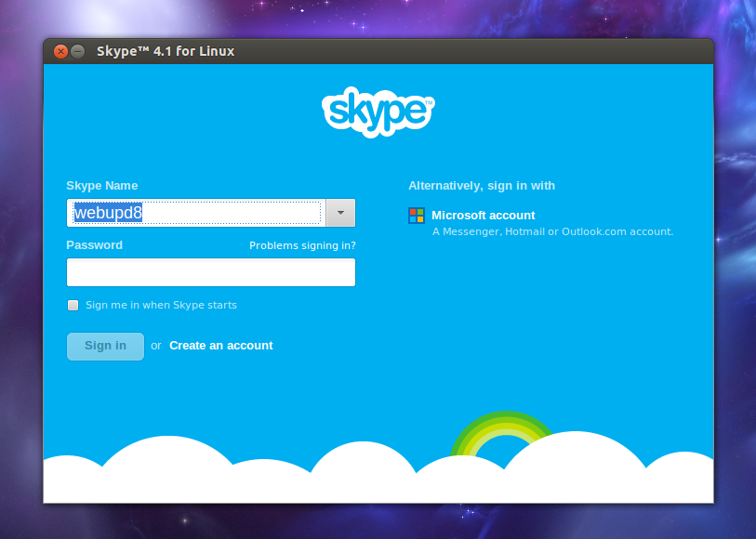Close the Skype 4.1 for Linux window
This screenshot has height=539, width=756.
coord(60,51)
